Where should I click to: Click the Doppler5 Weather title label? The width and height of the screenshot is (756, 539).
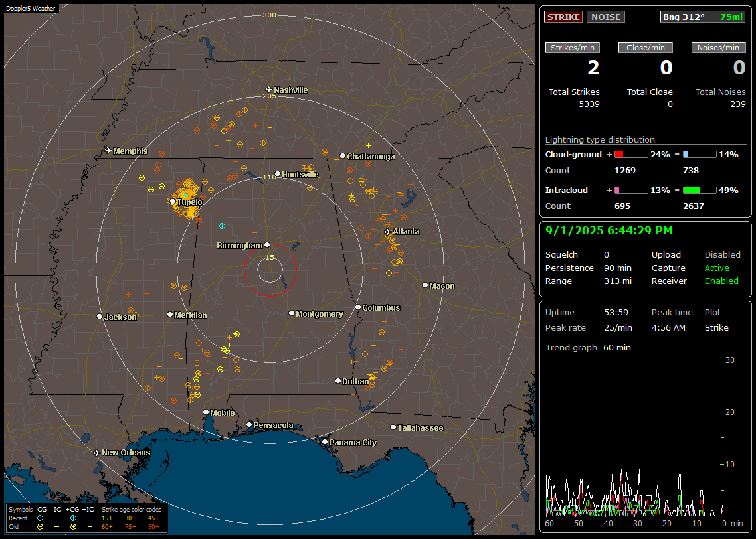(x=31, y=8)
